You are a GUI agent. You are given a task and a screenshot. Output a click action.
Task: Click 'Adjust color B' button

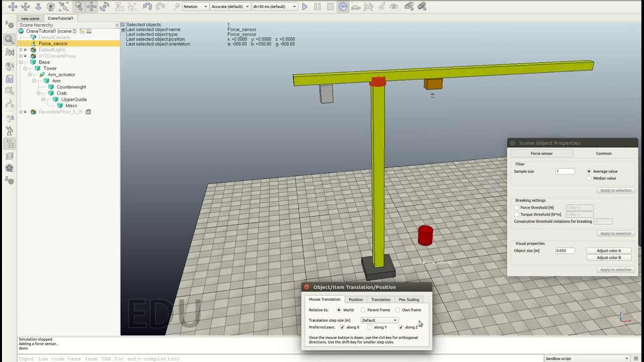coord(609,257)
